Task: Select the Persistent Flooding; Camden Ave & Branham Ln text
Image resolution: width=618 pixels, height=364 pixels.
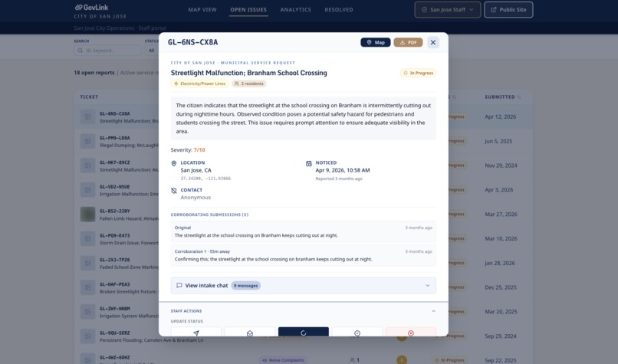Action: pos(151,340)
